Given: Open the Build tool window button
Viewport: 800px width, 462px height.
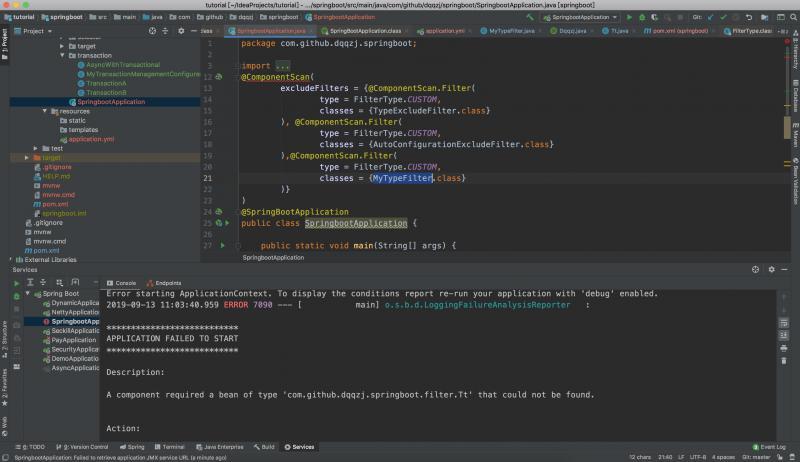Looking at the screenshot, I should pos(264,447).
